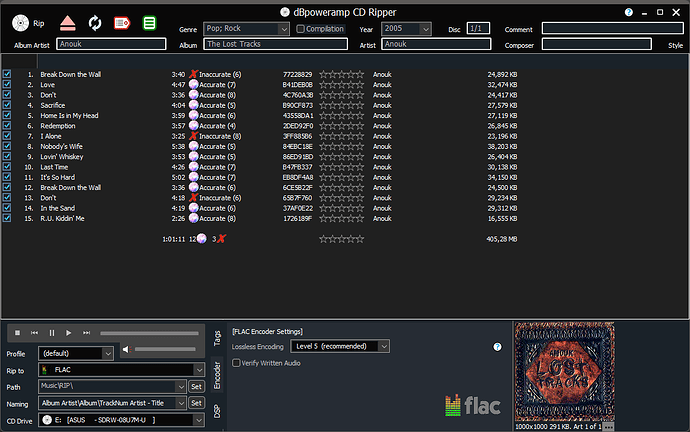Enable the Compilation checkbox

click(300, 29)
